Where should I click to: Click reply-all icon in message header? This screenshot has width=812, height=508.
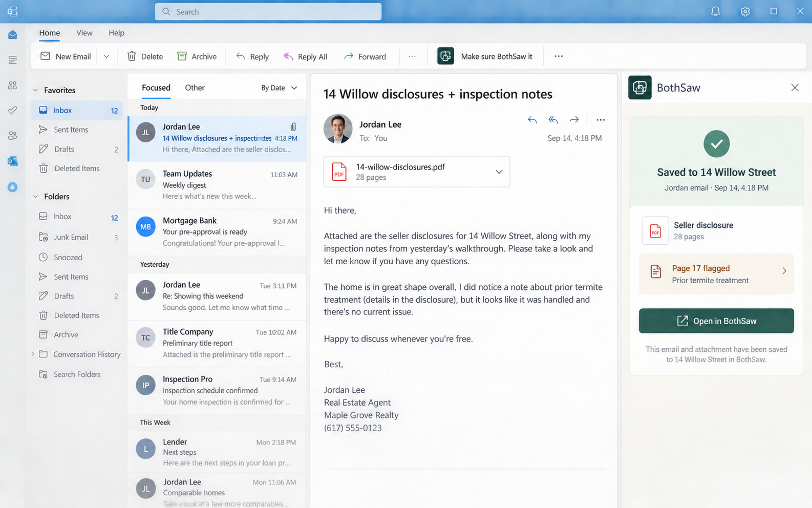pyautogui.click(x=553, y=120)
